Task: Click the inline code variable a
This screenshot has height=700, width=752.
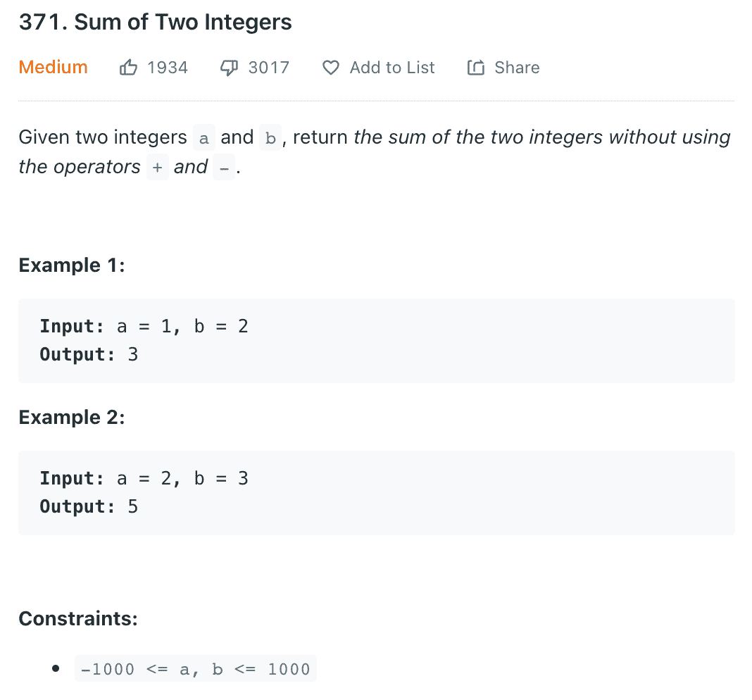Action: pos(203,138)
